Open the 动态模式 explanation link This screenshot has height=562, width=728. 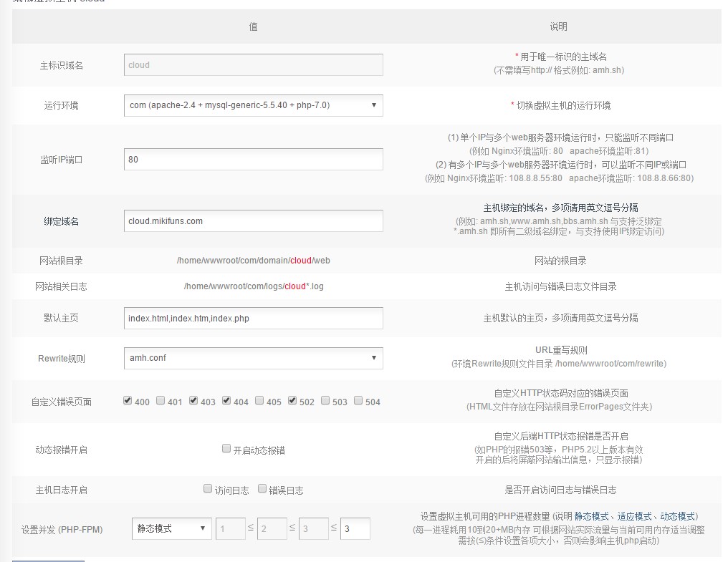(x=677, y=516)
